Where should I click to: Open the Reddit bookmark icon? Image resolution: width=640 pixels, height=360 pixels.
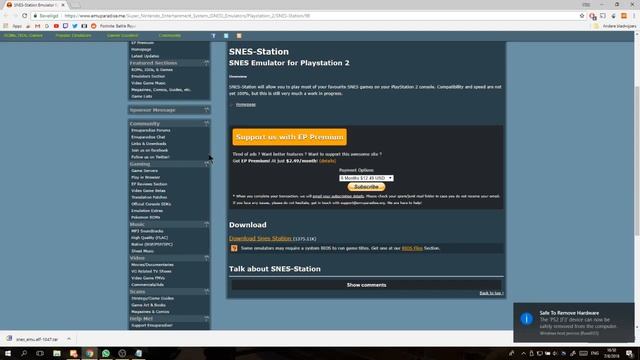[x=93, y=26]
